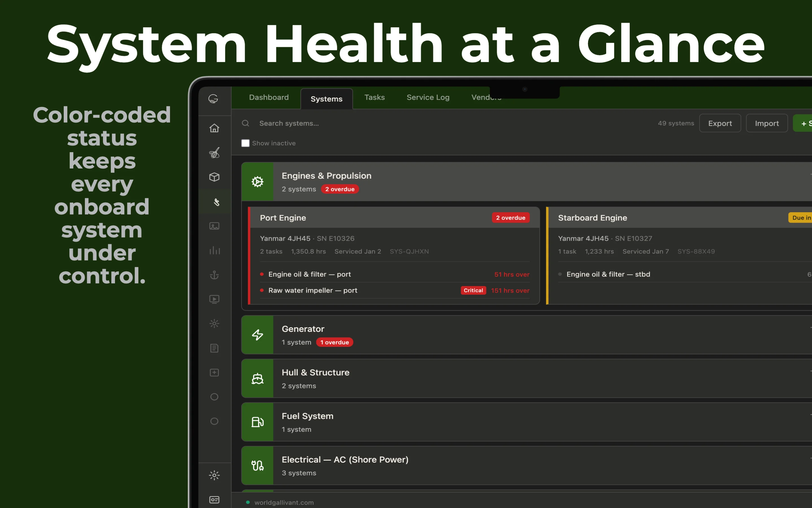Click the Hull & Structure ship icon
This screenshot has width=812, height=508.
[257, 378]
